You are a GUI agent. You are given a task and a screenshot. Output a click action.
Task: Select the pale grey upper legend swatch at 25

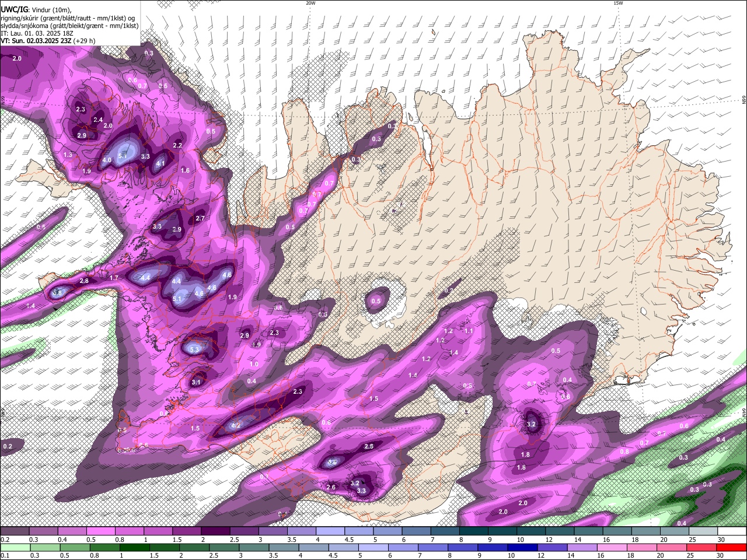pos(703,531)
